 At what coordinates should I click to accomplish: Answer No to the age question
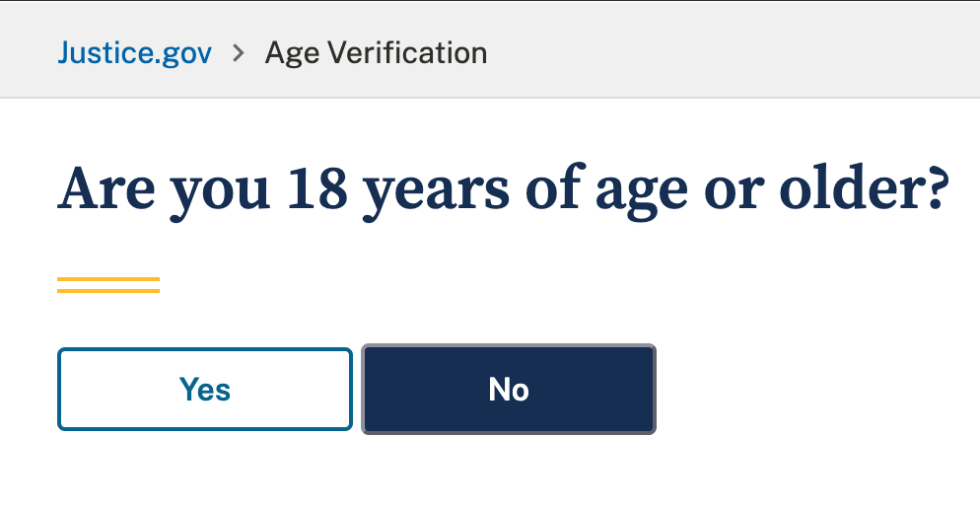coord(509,390)
